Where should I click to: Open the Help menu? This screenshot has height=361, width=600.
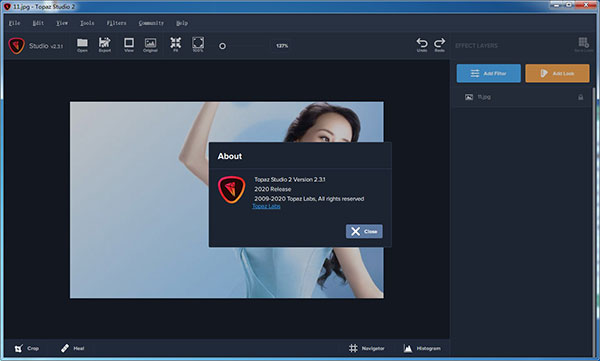point(182,23)
